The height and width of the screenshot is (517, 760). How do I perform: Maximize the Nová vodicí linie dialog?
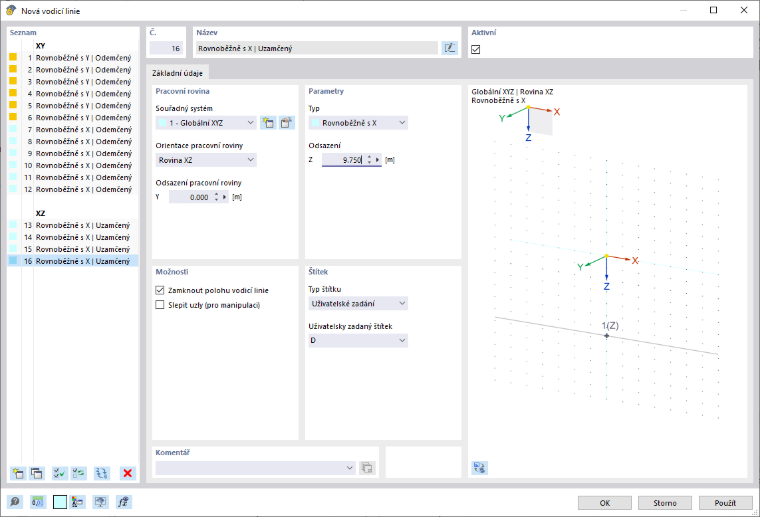click(713, 10)
